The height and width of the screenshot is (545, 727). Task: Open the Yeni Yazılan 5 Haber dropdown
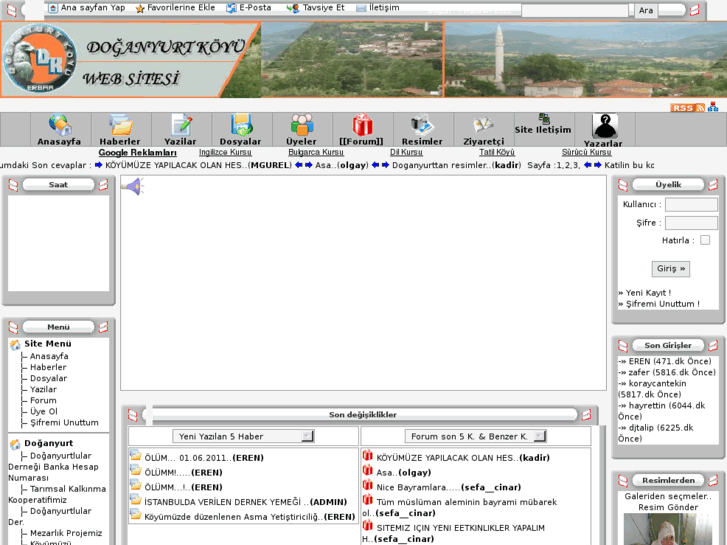click(243, 436)
